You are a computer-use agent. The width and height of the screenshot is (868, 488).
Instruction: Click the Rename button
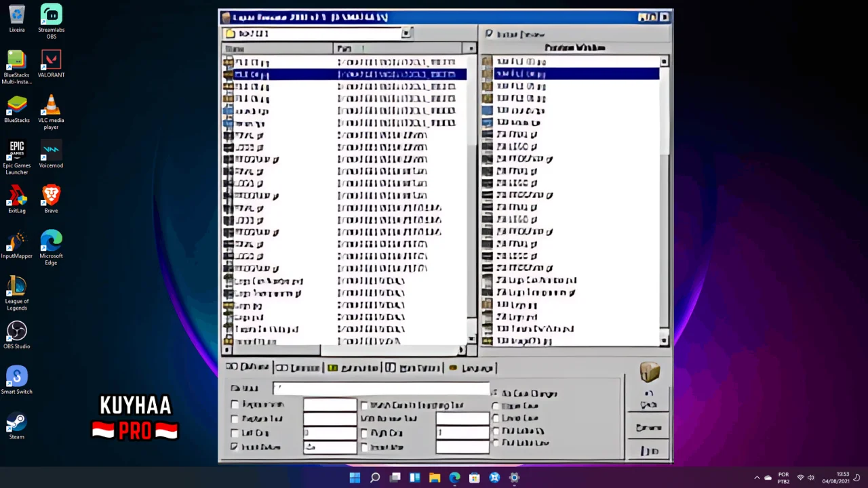click(x=649, y=428)
